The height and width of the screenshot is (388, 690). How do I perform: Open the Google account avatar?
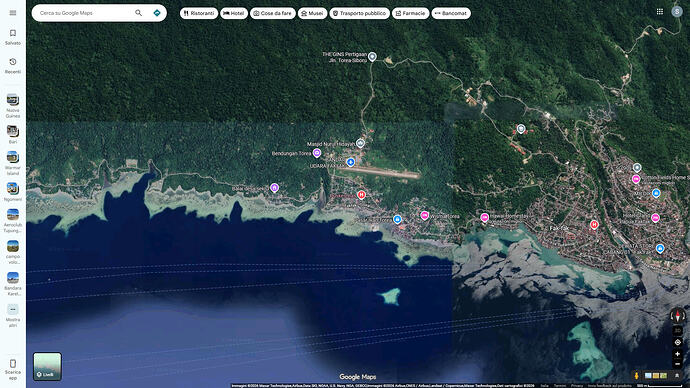tap(677, 12)
